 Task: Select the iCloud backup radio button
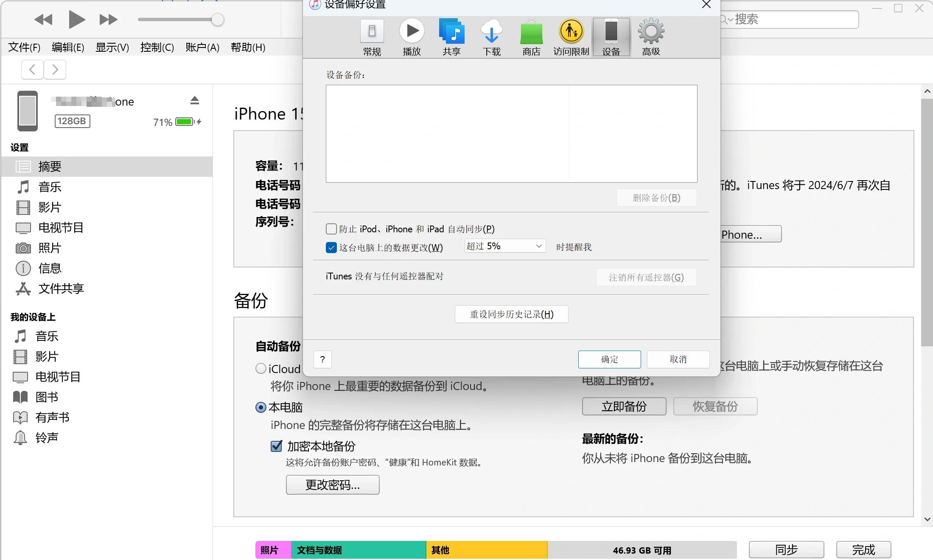coord(261,368)
